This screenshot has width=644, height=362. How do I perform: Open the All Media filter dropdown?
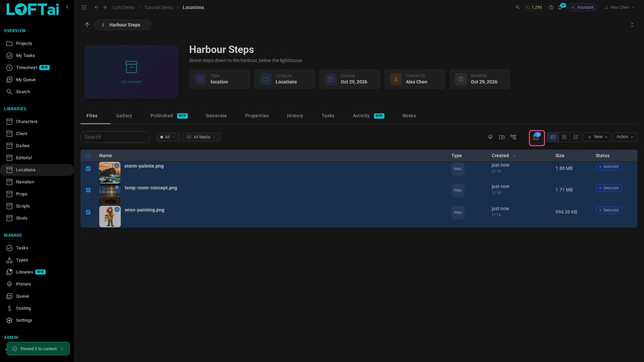201,137
